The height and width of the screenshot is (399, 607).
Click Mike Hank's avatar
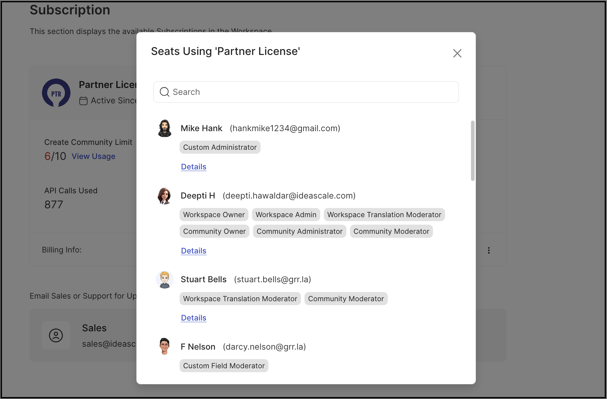point(165,128)
